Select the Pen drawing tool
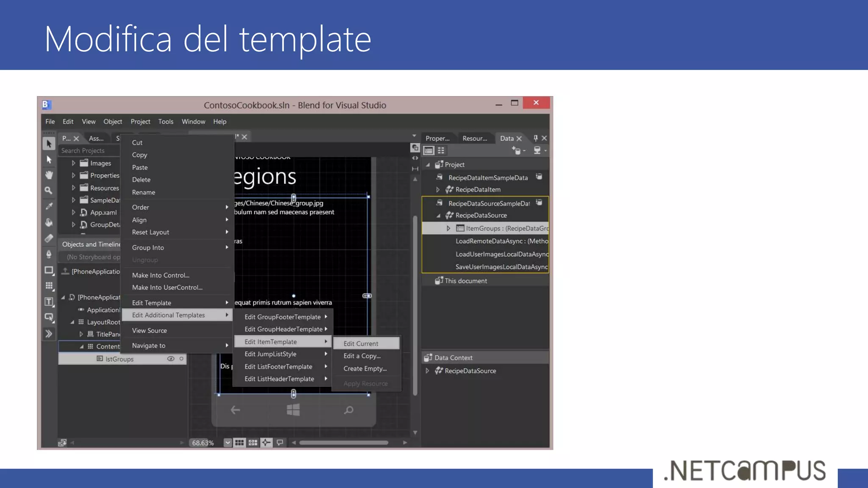The image size is (868, 488). [49, 254]
